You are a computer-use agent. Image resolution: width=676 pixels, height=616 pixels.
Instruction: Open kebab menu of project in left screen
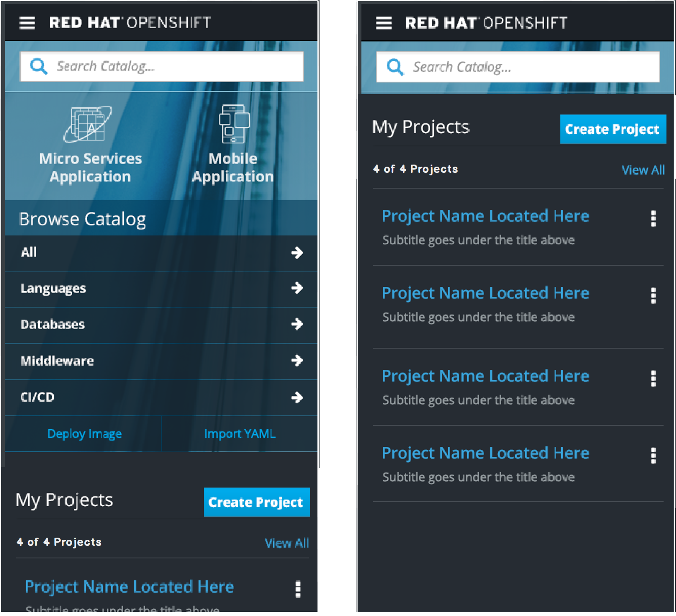(298, 589)
